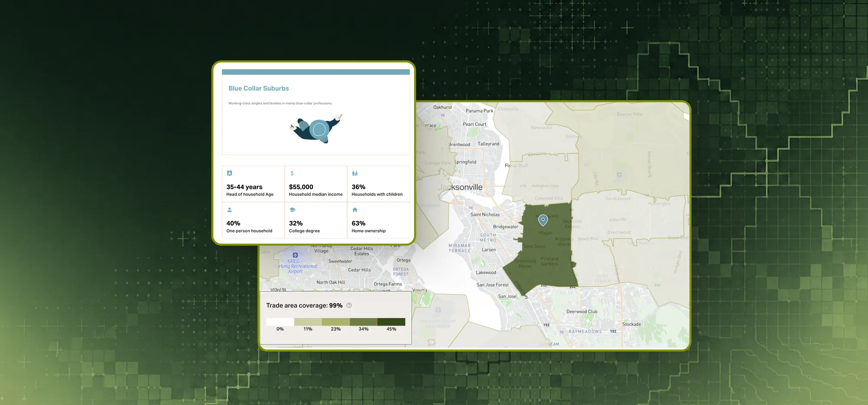Select the 34% legend color swatch
Screen dimensions: 868x405
(x=363, y=322)
